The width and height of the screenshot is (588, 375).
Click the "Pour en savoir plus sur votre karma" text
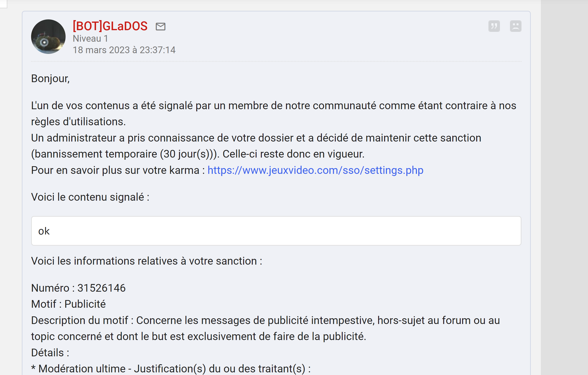(x=115, y=170)
